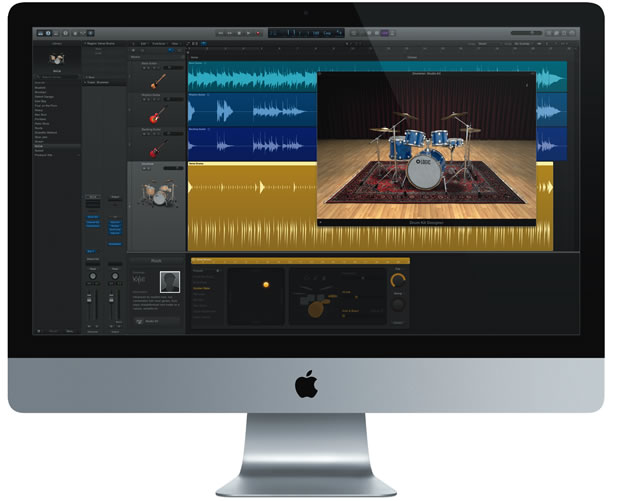The image size is (620, 501).
Task: Click the orange guitar icon on first track
Action: point(158,81)
